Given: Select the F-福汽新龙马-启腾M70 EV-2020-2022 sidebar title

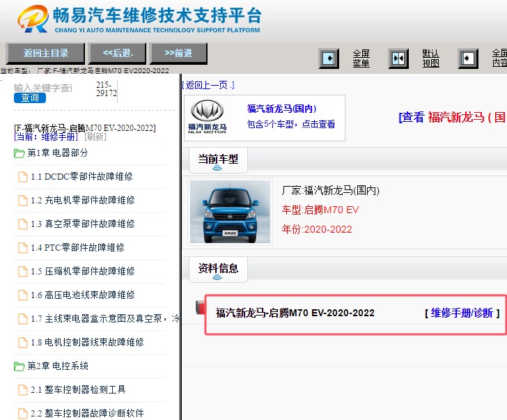Looking at the screenshot, I should (85, 128).
